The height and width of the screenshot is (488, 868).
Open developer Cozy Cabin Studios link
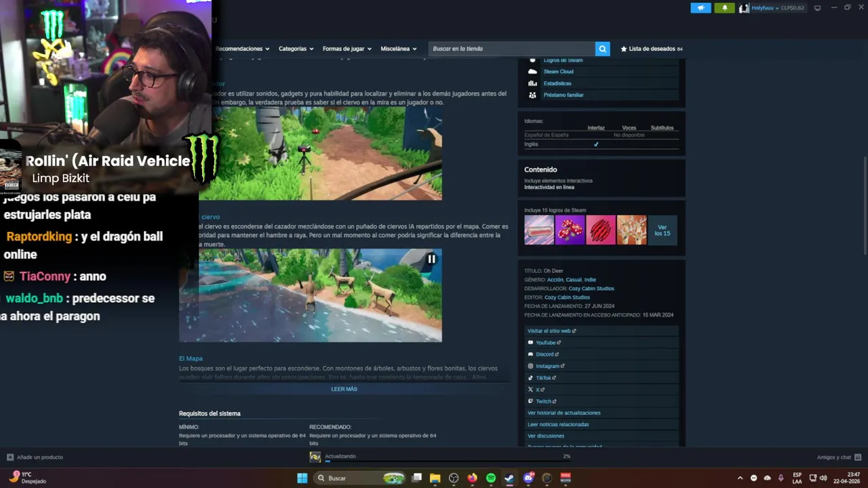point(591,288)
